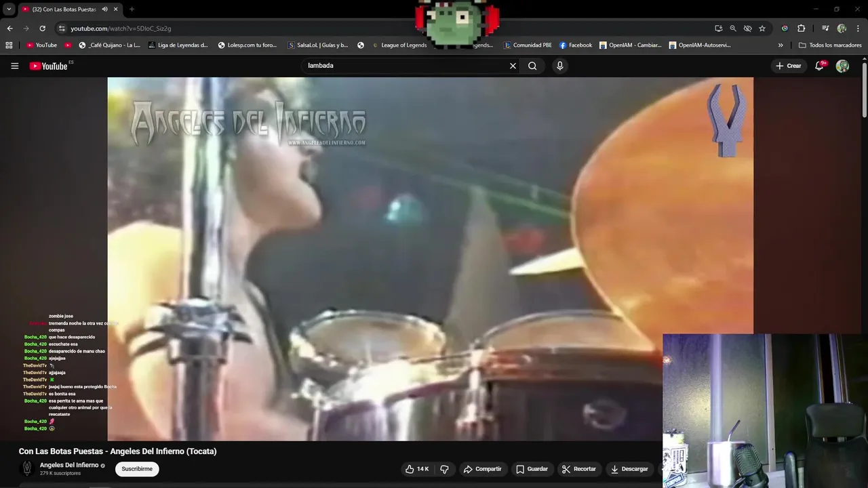Click the crossed-eye icon in address bar
The height and width of the screenshot is (488, 868).
(747, 28)
